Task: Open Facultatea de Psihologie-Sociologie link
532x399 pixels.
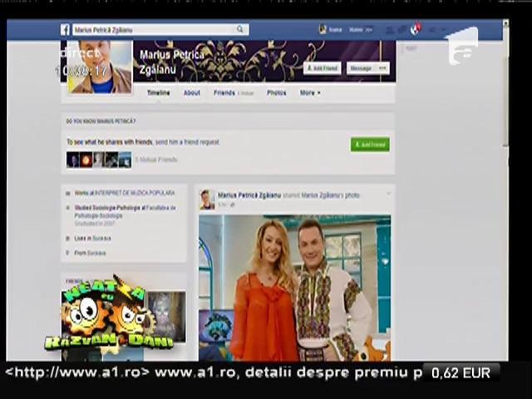Action: 126,211
